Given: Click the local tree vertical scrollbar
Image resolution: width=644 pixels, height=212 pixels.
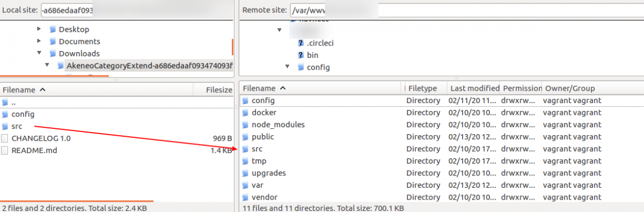Looking at the screenshot, I should pyautogui.click(x=232, y=47).
